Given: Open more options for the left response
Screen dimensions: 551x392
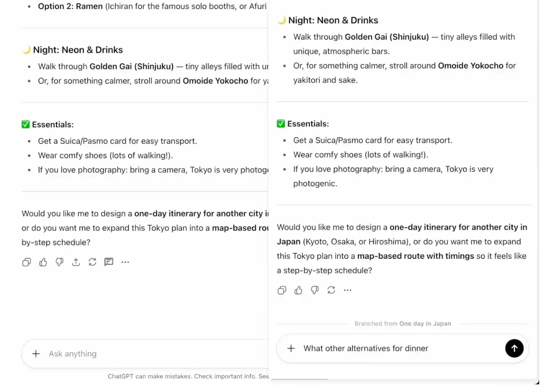Looking at the screenshot, I should click(125, 262).
